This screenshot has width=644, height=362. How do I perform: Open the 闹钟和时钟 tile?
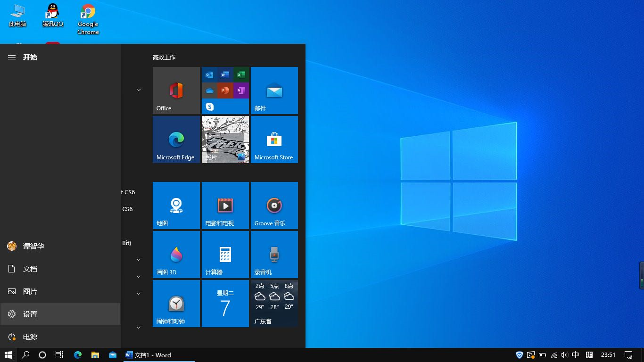[x=176, y=304]
